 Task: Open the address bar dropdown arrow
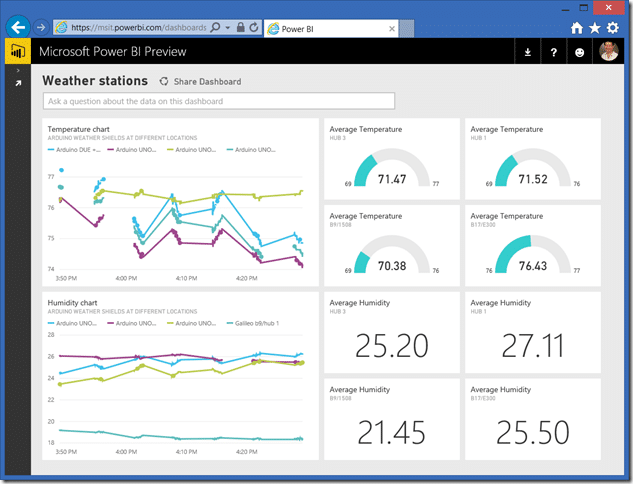coord(228,27)
